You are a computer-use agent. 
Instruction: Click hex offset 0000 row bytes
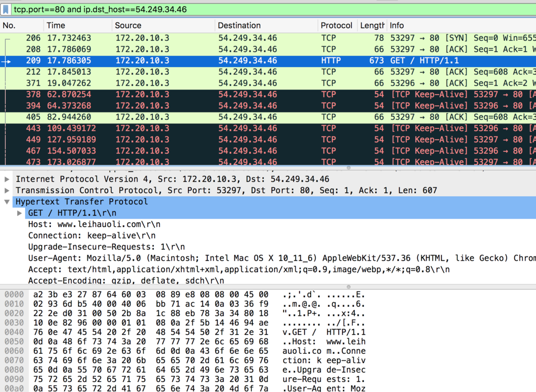151,295
